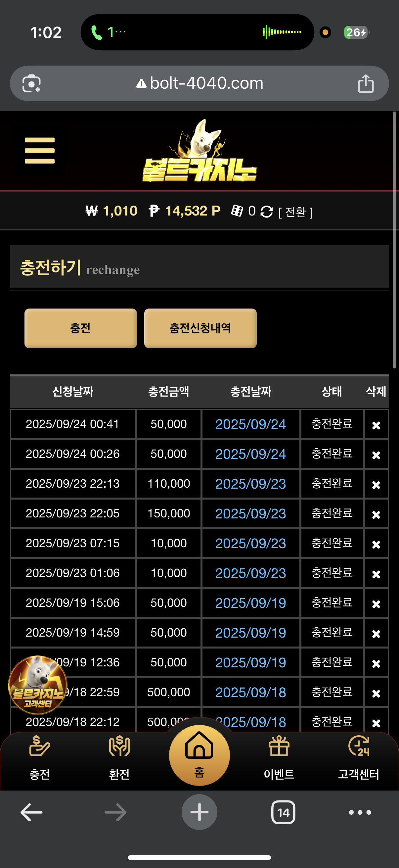Remove the 2025/09/23 07:15 record

click(376, 544)
